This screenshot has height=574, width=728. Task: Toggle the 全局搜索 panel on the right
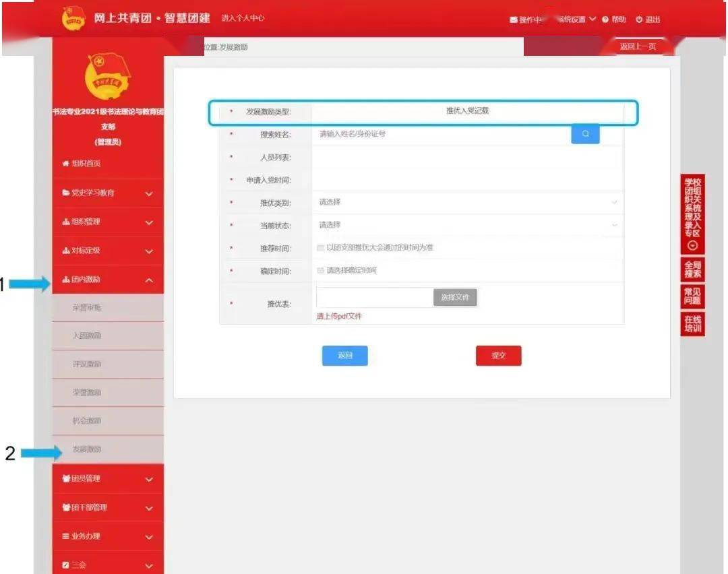(692, 268)
